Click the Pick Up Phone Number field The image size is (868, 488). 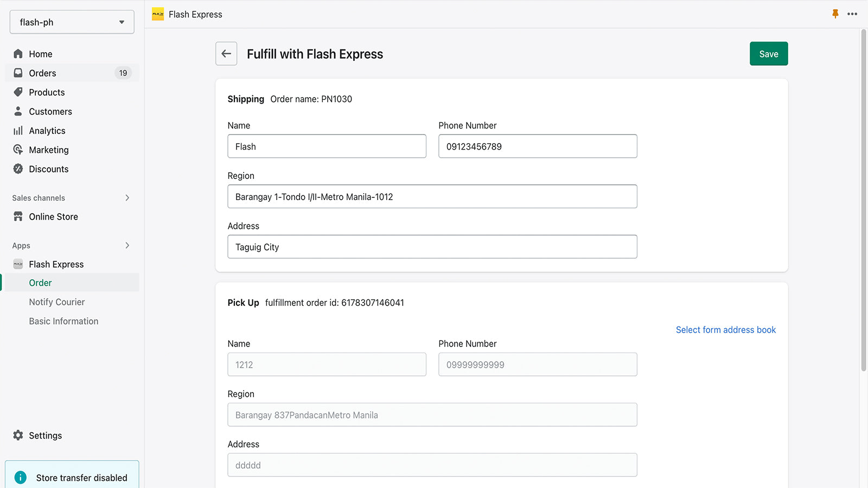[x=538, y=364]
